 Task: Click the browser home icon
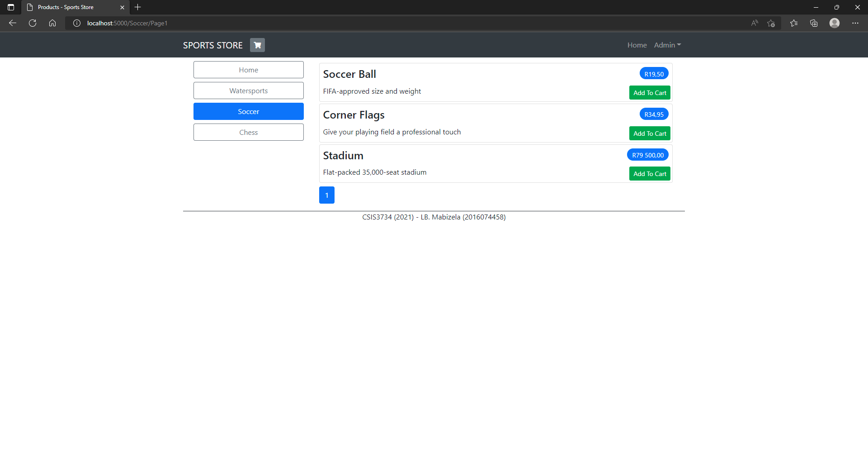click(52, 23)
